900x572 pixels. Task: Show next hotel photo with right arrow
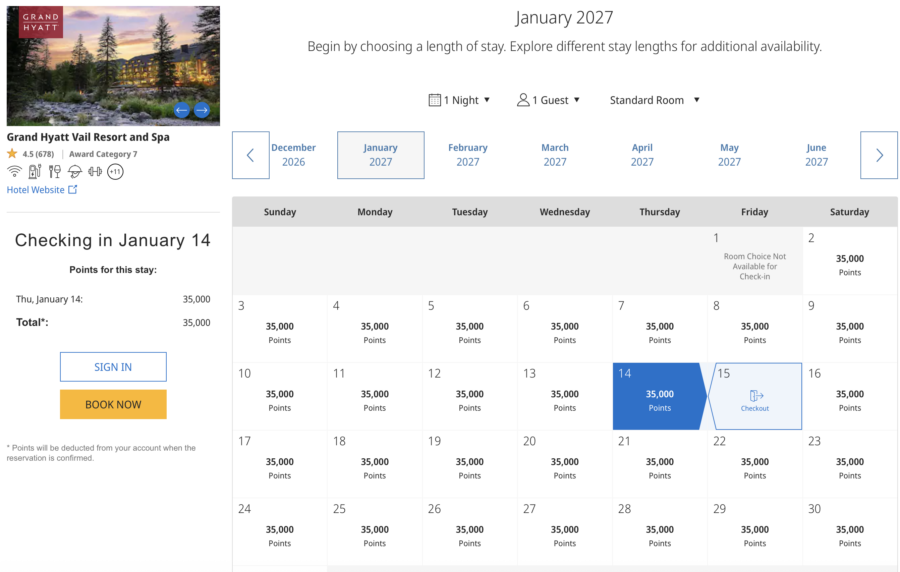[201, 110]
